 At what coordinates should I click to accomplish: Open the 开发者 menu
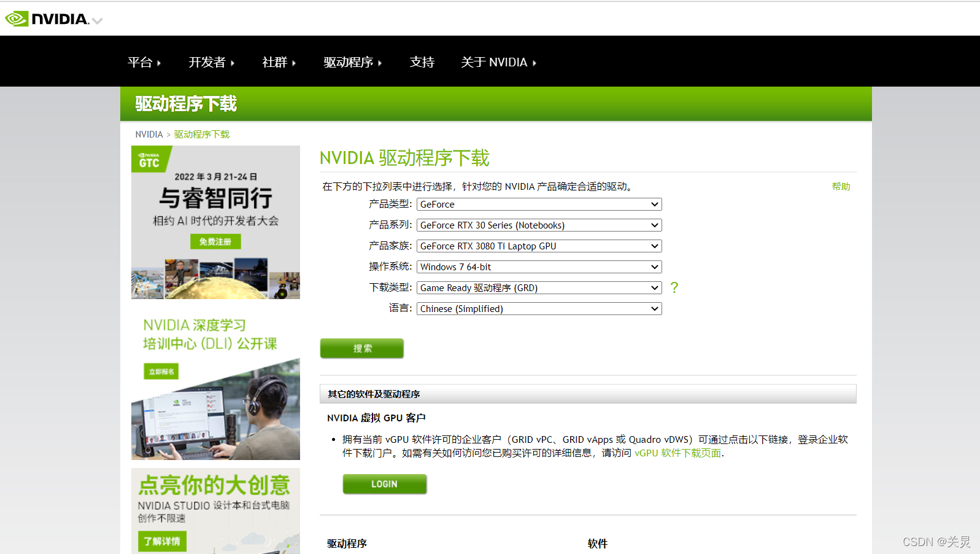click(x=212, y=62)
